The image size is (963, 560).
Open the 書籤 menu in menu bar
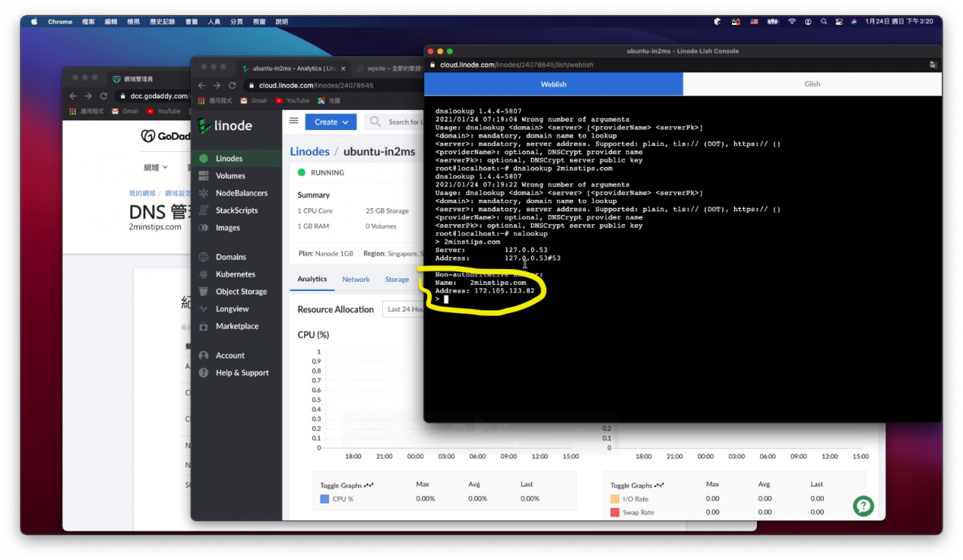pyautogui.click(x=192, y=22)
